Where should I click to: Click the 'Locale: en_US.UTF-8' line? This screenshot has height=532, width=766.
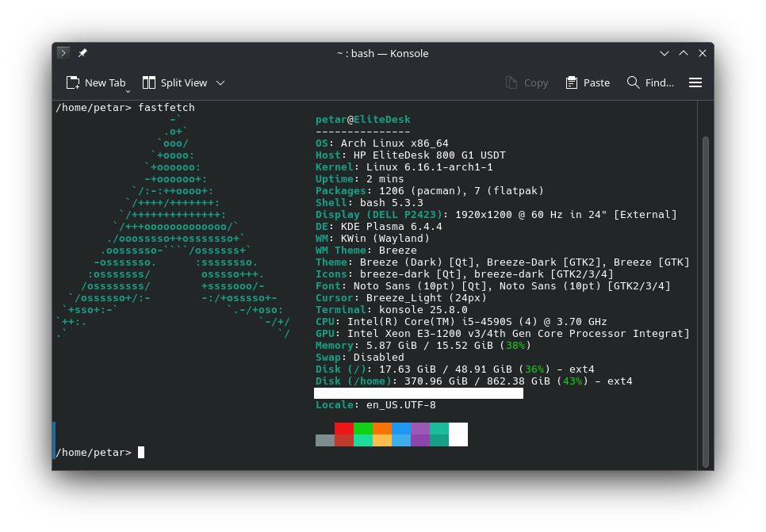[376, 405]
